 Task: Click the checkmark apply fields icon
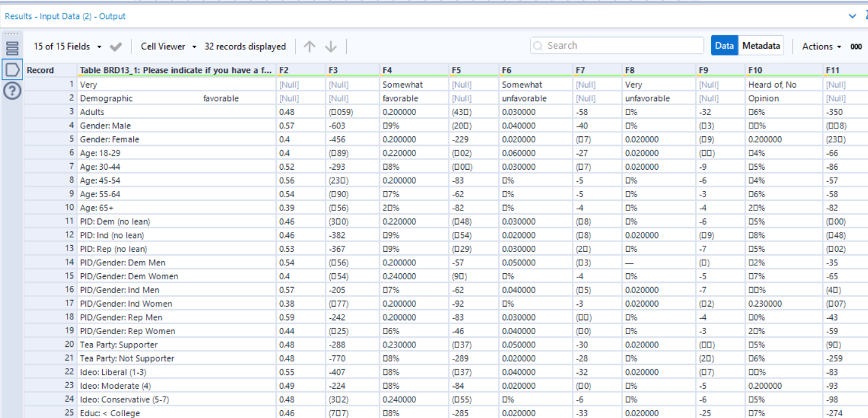click(x=116, y=47)
